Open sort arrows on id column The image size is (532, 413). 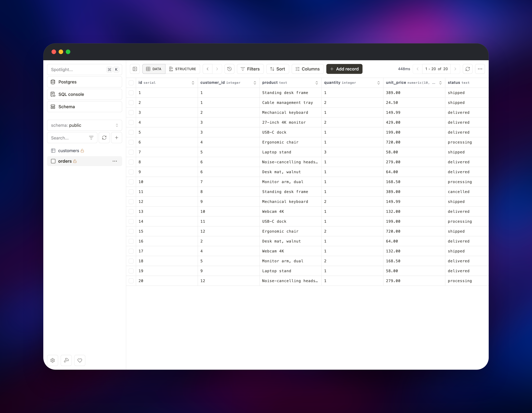pos(193,83)
